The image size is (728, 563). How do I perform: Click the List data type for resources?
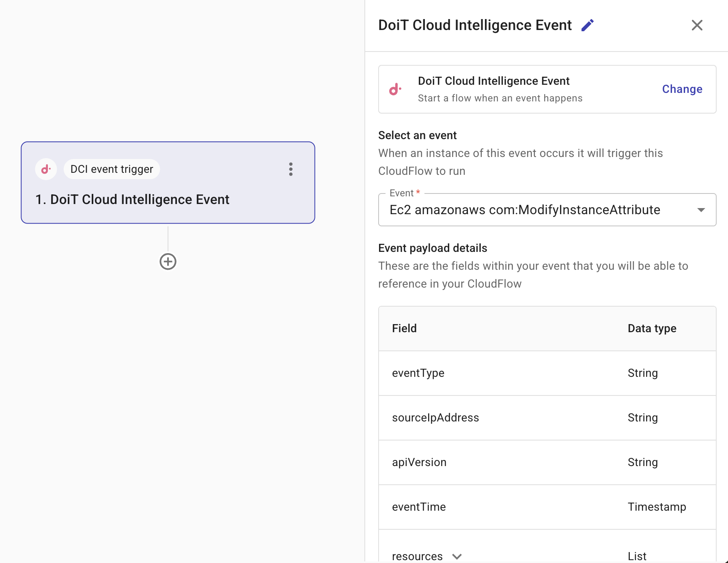[637, 556]
